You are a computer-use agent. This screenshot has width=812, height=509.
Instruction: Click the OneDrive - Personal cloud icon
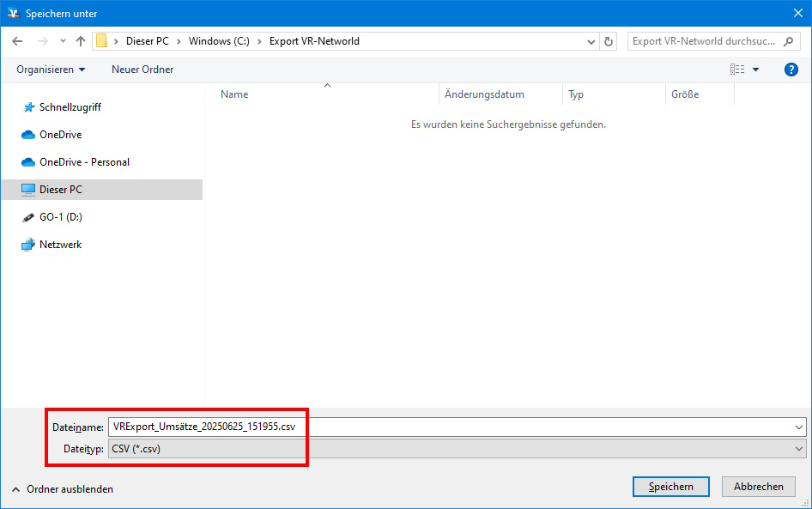pos(28,162)
